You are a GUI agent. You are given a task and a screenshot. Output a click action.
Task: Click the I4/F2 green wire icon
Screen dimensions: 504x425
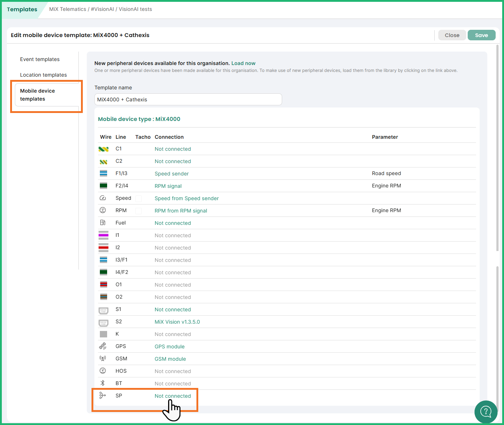[103, 272]
